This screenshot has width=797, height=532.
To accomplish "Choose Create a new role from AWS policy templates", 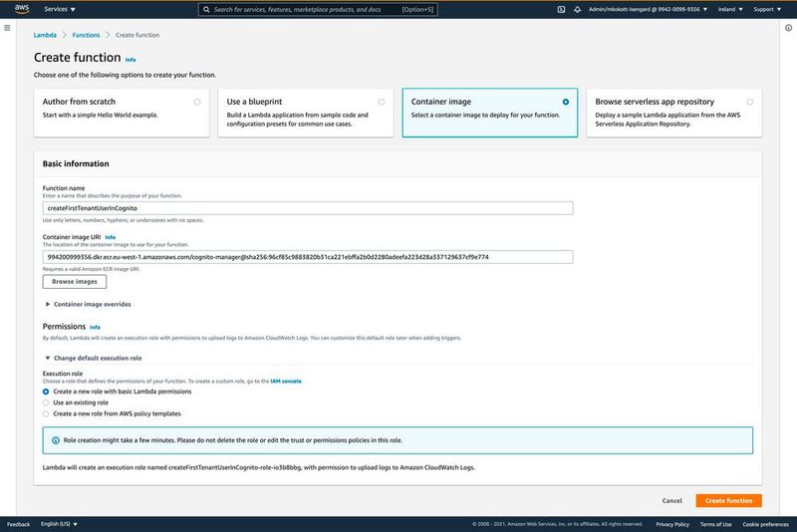I will pyautogui.click(x=46, y=414).
